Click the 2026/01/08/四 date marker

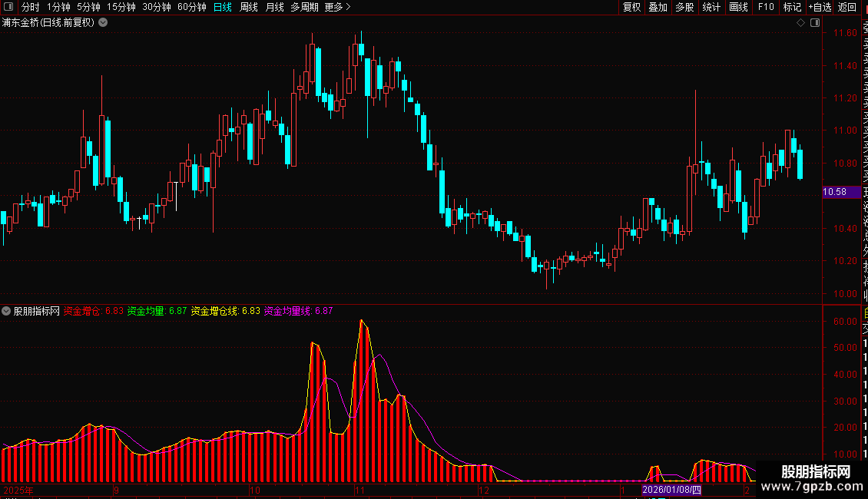[671, 490]
